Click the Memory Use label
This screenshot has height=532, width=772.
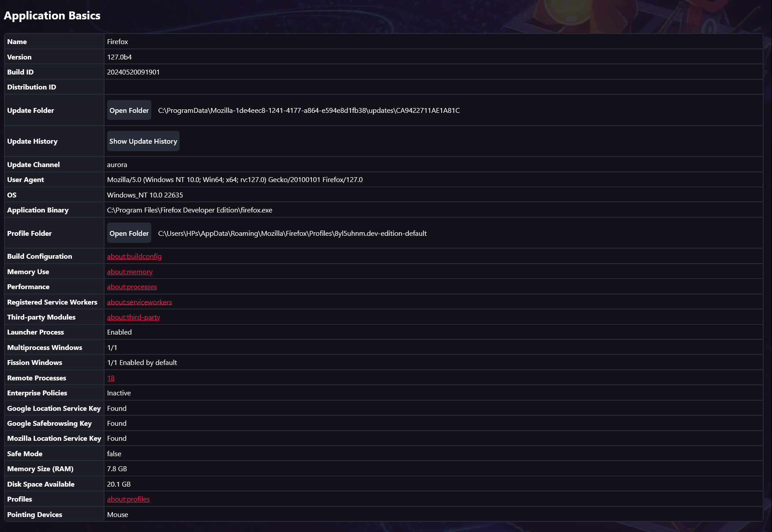(x=28, y=272)
